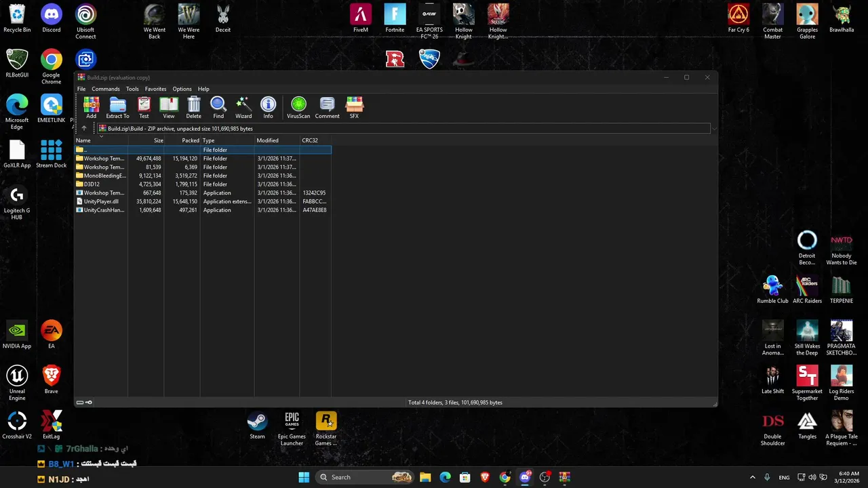Go up one folder using arrow icon
Viewport: 868px width, 488px height.
[x=84, y=128]
